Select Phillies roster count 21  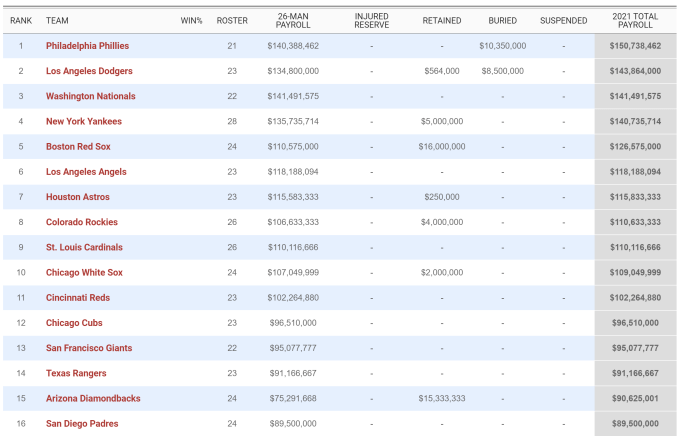point(232,46)
